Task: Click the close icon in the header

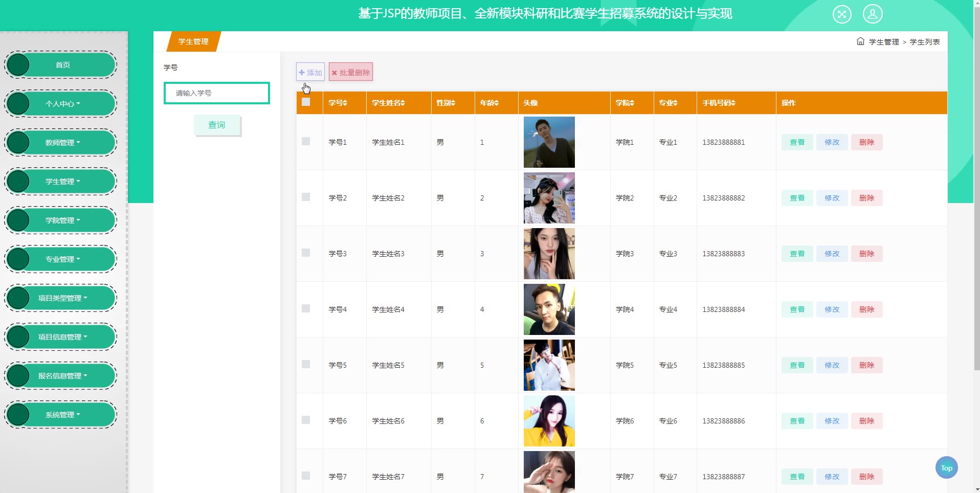Action: click(x=842, y=14)
